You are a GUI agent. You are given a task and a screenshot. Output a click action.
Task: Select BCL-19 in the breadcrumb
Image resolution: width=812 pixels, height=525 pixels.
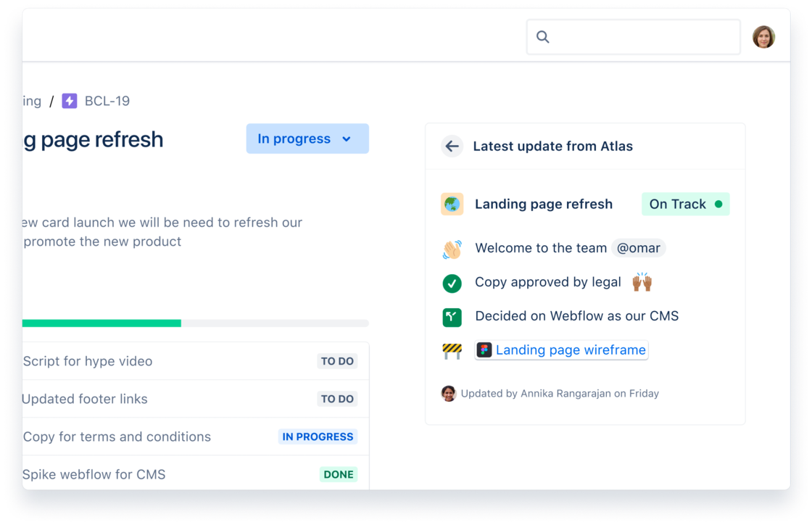tap(105, 101)
